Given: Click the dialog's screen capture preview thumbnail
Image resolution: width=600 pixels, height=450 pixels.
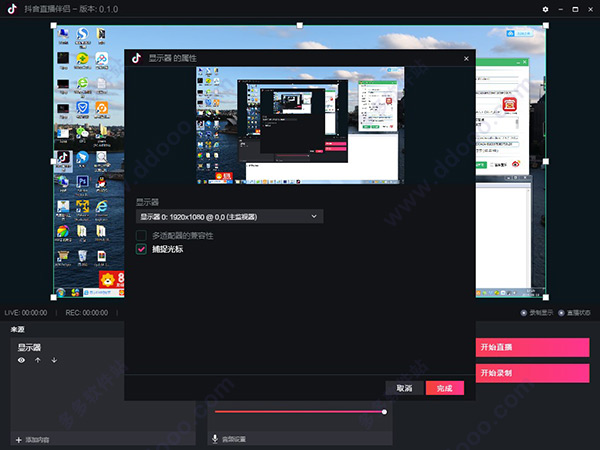Looking at the screenshot, I should pos(300,125).
